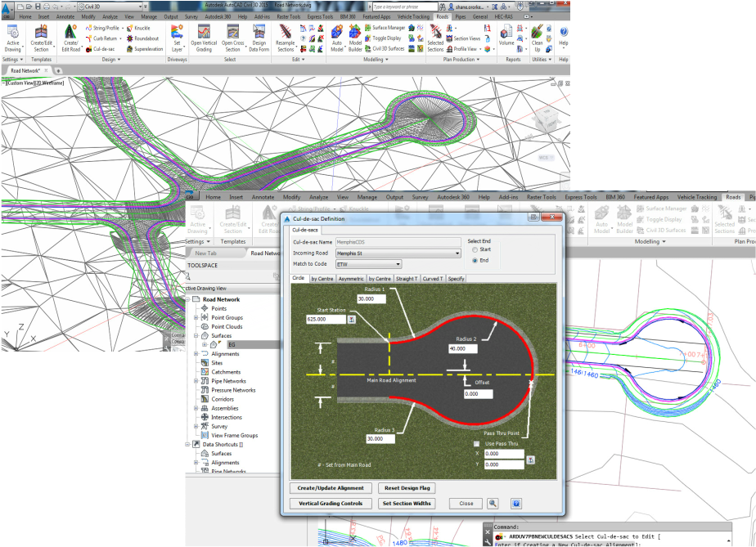Enable the Use Pass Thru checkbox
The height and width of the screenshot is (547, 756).
tap(477, 443)
